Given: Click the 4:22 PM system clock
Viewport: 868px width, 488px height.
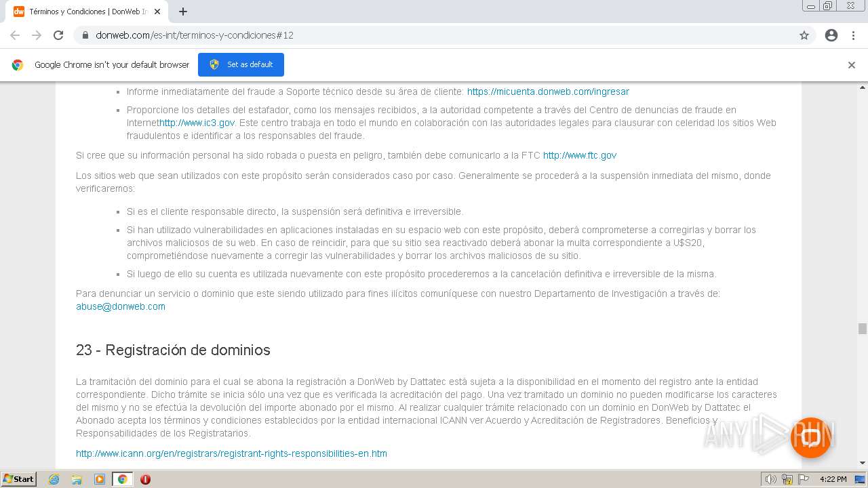Looking at the screenshot, I should pos(833,479).
